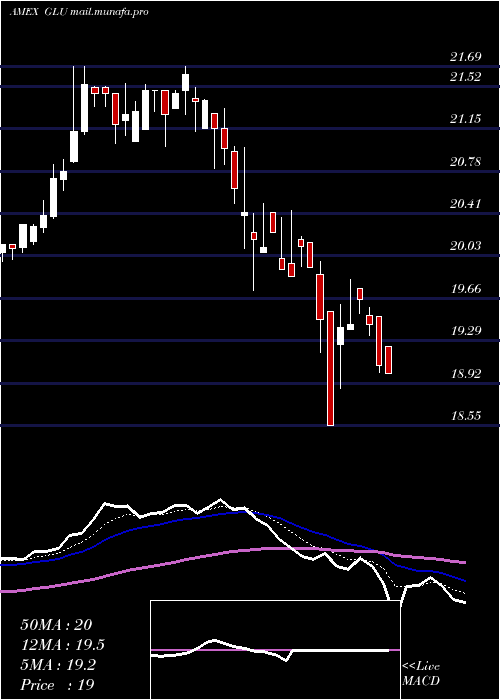The width and height of the screenshot is (500, 700).
Task: Click the 21.69 price level label
Action: [x=466, y=57]
